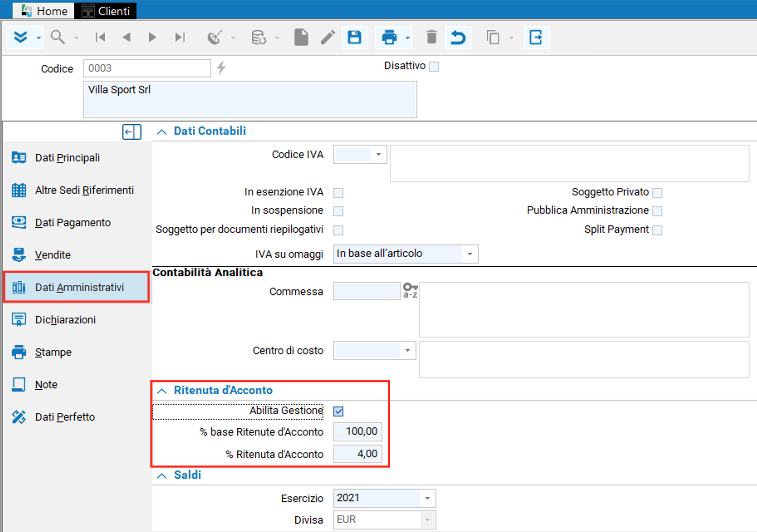Click % Ritenuta d'Acconto value field
Image resolution: width=757 pixels, height=532 pixels.
358,454
